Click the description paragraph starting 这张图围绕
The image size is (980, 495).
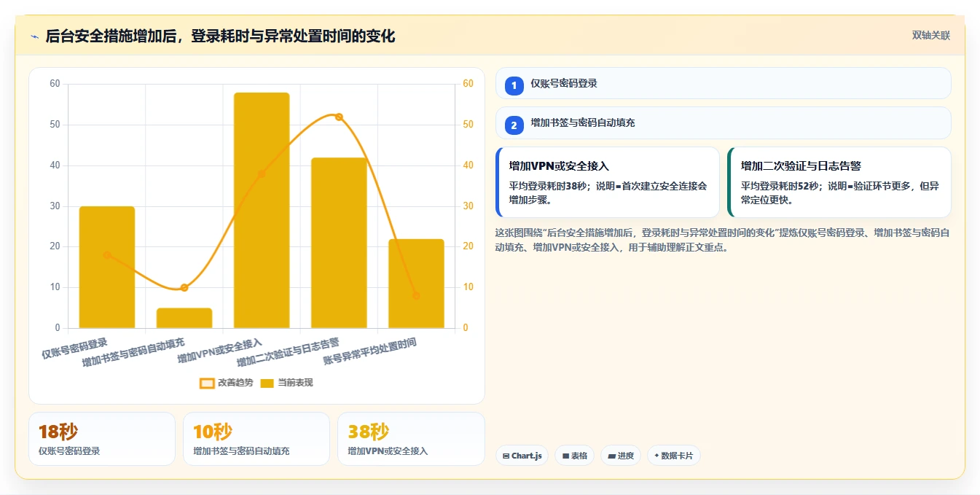tap(722, 240)
